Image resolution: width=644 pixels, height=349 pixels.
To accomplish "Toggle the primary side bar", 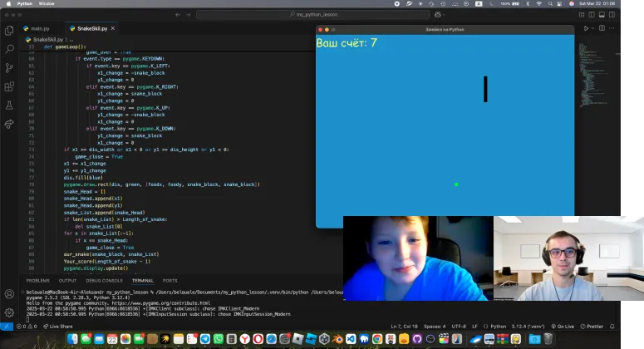I will coord(592,14).
